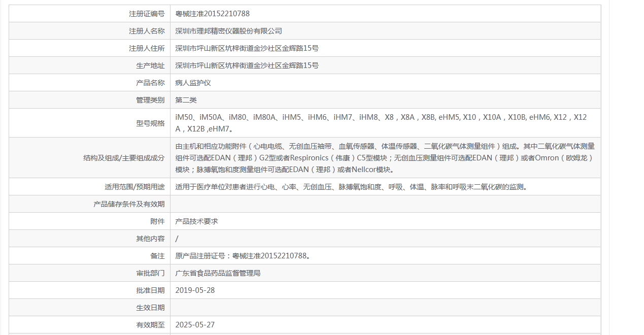Click the model list starting with iM50

click(381, 123)
